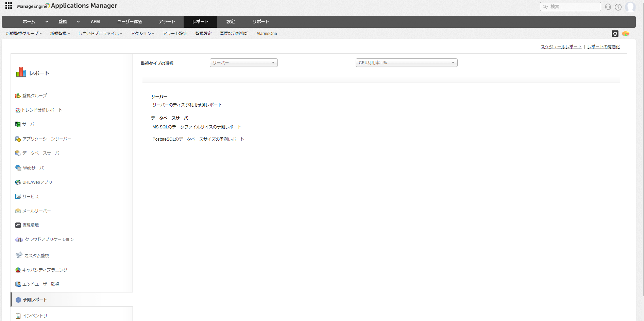Open the CPU利用率 - % attribute dropdown
Image resolution: width=644 pixels, height=321 pixels.
pos(406,63)
